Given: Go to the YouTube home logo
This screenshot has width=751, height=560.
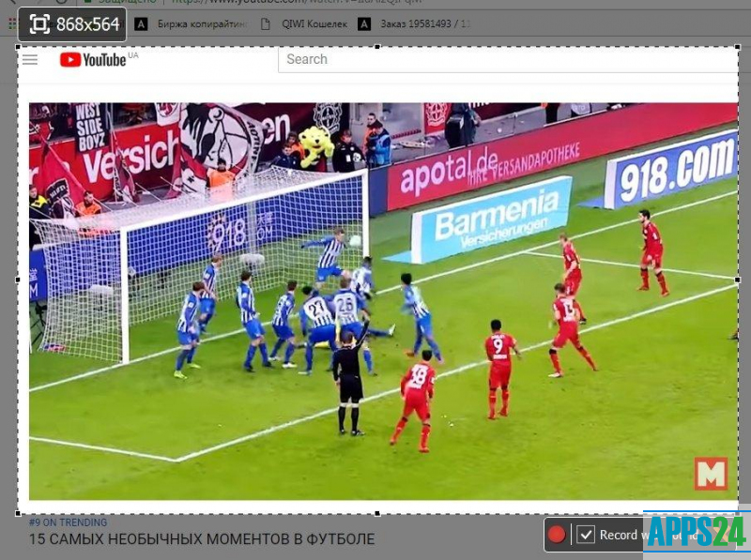Looking at the screenshot, I should [x=93, y=59].
